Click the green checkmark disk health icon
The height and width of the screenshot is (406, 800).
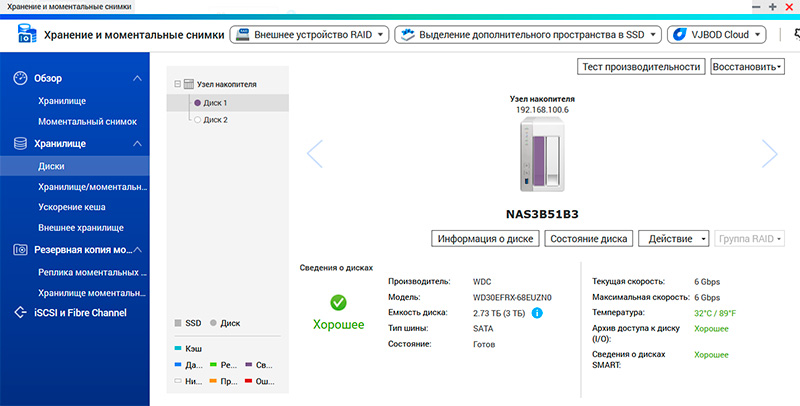(338, 302)
